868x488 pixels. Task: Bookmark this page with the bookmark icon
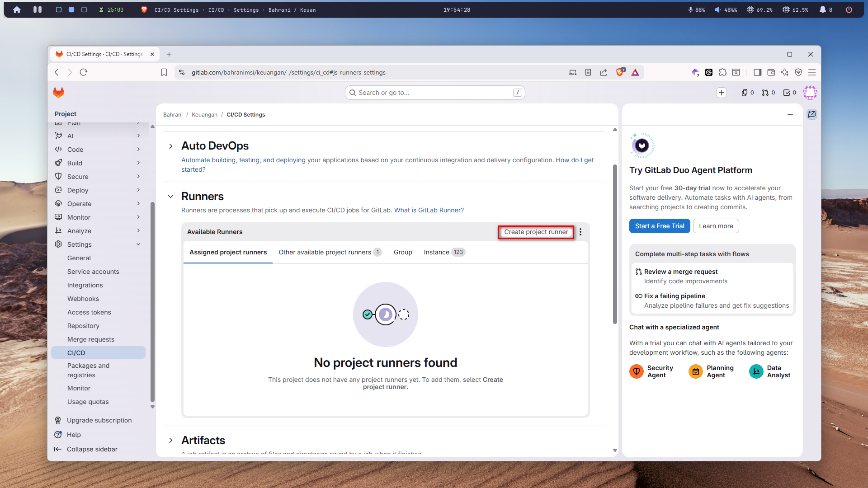tap(164, 72)
